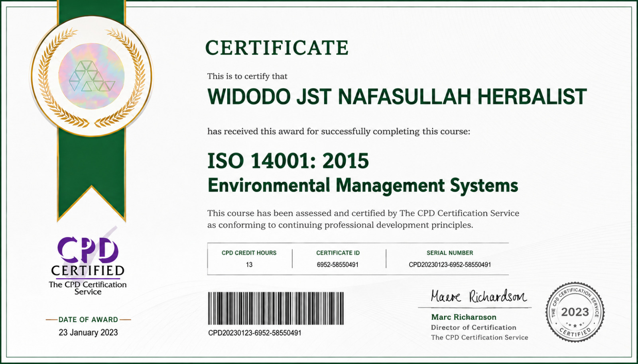Click the serial number value in the table
This screenshot has width=638, height=364.
450,264
